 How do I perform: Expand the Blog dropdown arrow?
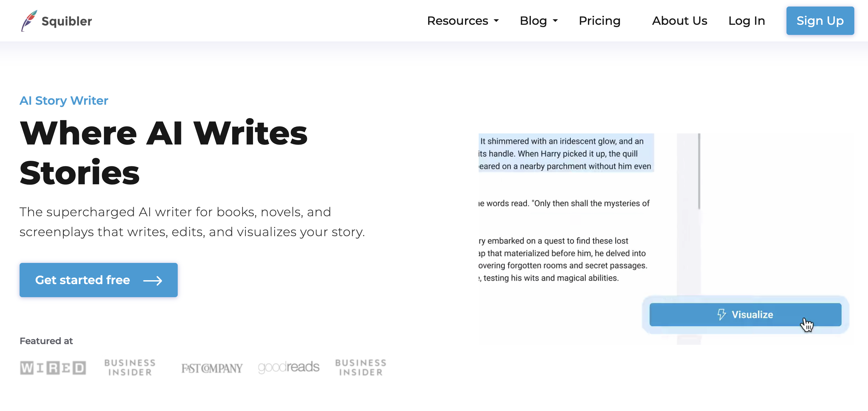point(555,21)
